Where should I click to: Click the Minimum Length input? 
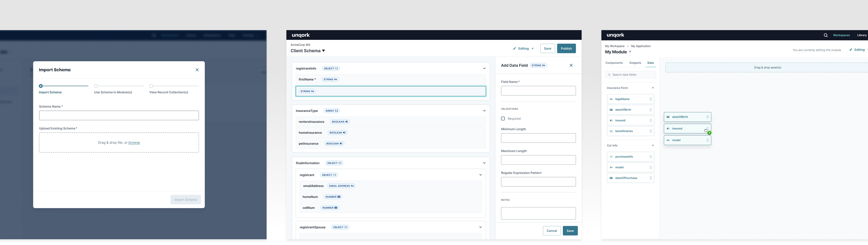(539, 138)
